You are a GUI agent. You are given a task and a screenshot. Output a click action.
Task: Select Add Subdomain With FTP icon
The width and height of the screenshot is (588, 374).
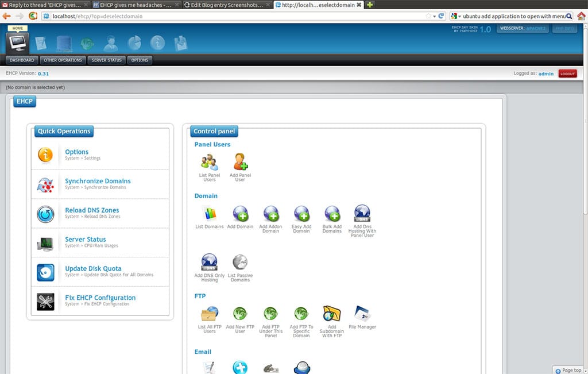tap(332, 313)
